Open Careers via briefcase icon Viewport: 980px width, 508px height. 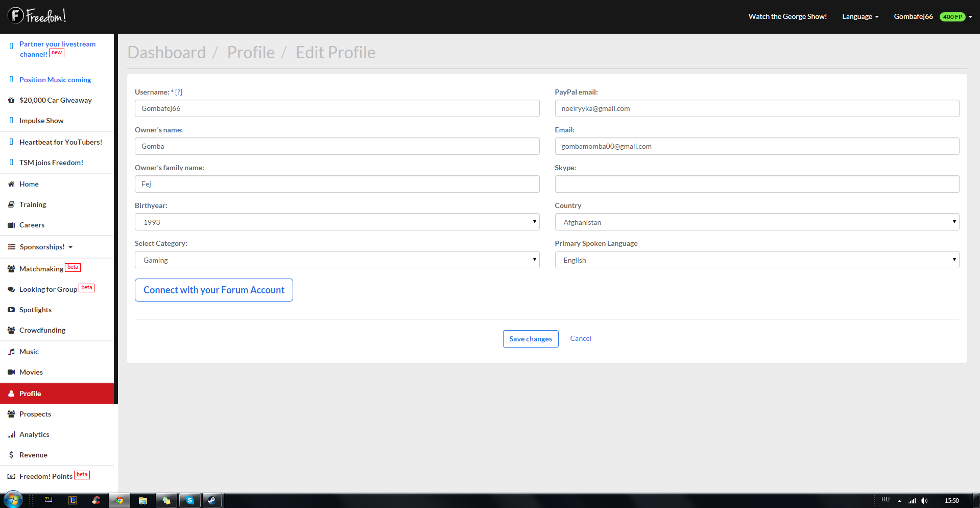click(x=11, y=225)
